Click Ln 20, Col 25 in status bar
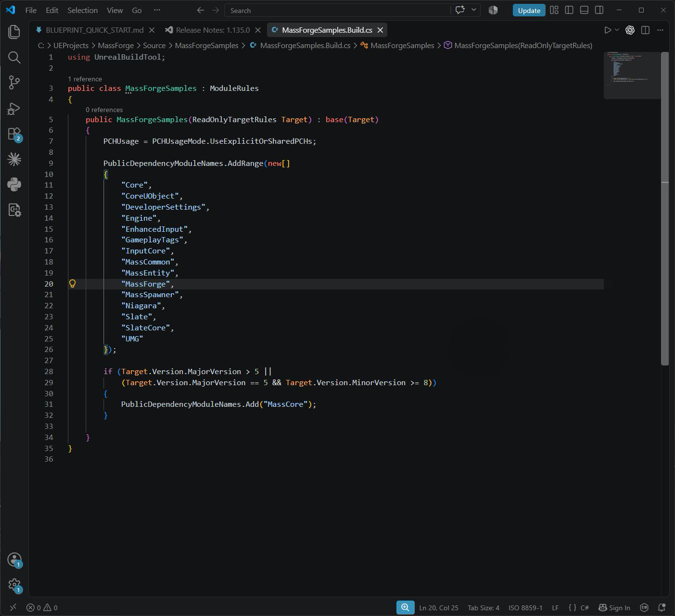Screen dimensions: 675x616 click(439, 607)
